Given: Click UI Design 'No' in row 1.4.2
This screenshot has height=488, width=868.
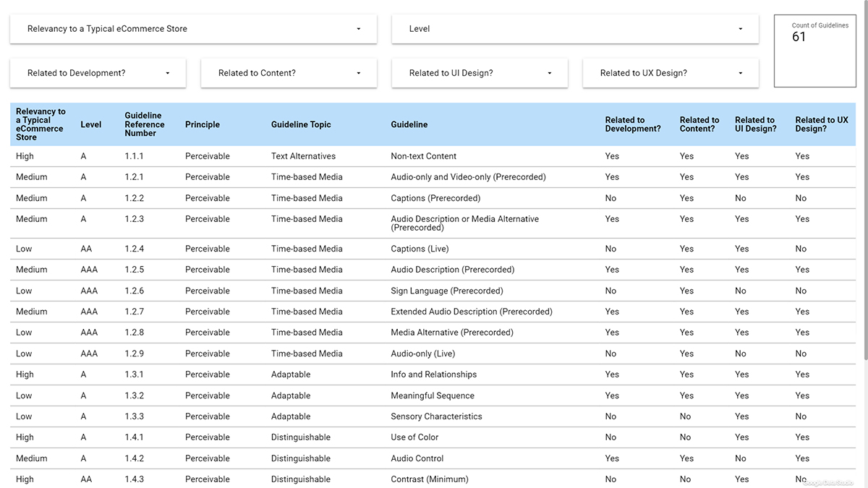Looking at the screenshot, I should tap(741, 458).
